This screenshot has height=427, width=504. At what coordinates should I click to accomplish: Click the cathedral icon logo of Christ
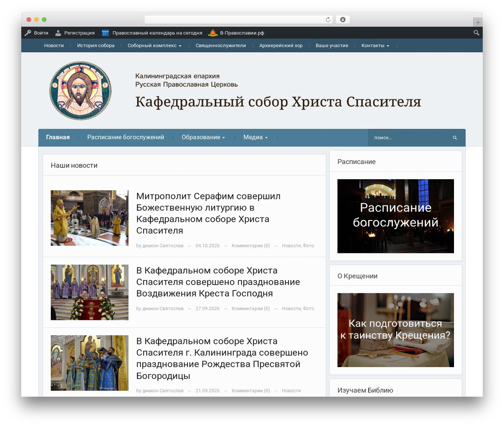point(80,91)
